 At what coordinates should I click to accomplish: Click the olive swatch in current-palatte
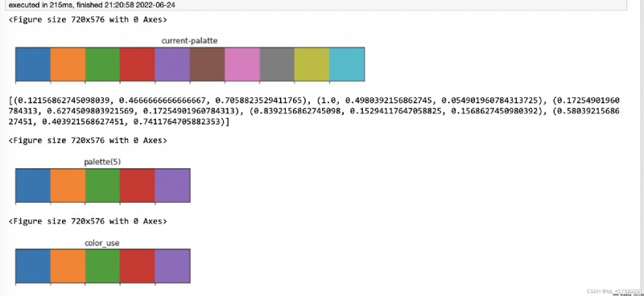(x=312, y=64)
